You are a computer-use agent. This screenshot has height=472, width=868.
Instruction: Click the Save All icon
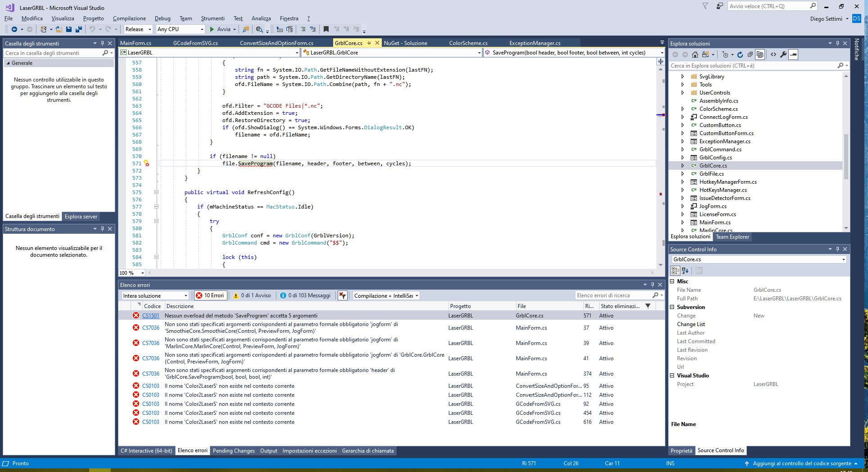[x=78, y=29]
